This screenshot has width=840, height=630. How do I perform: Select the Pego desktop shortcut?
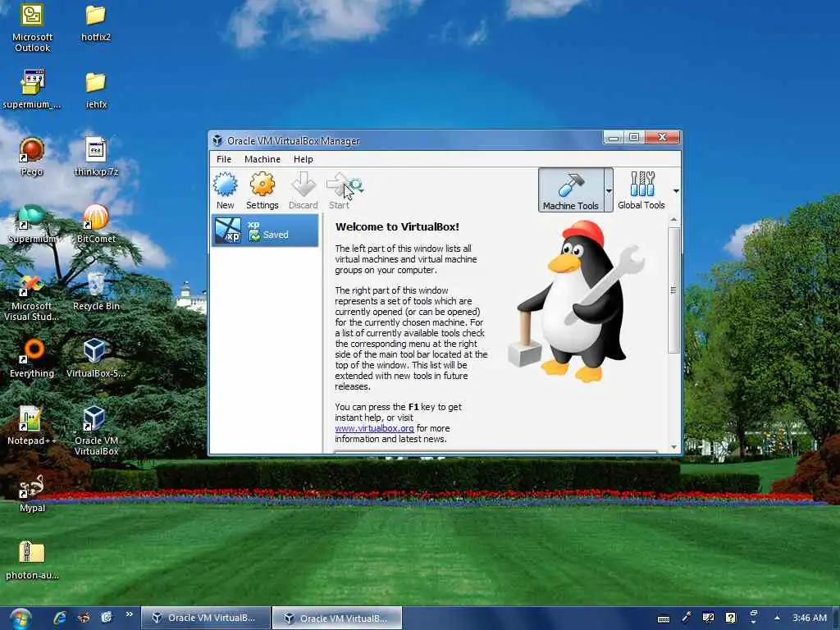(x=32, y=157)
